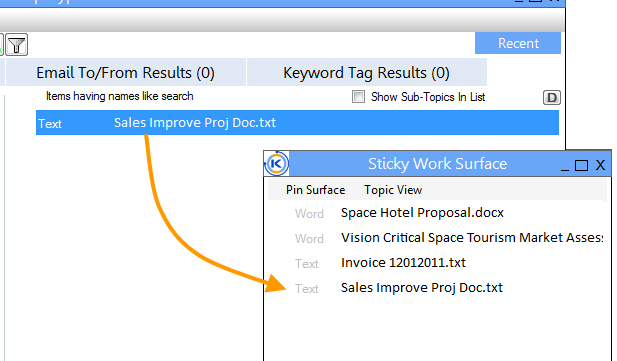Maximize the Sticky Work Surface window
The image size is (617, 361).
[581, 165]
